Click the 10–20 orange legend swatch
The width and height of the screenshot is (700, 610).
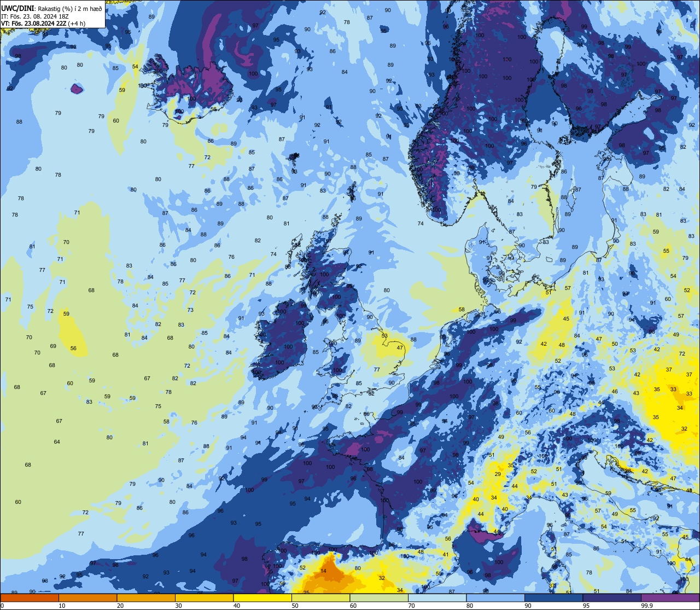point(87,598)
